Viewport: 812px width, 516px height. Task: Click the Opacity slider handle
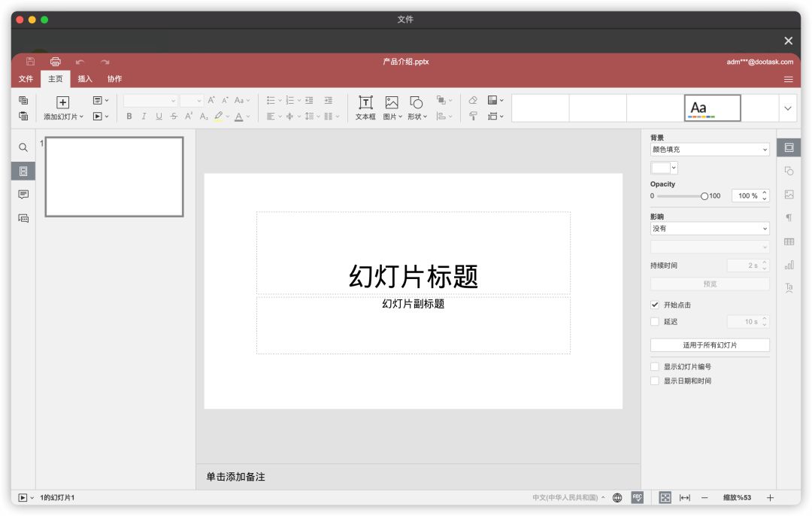pyautogui.click(x=704, y=196)
